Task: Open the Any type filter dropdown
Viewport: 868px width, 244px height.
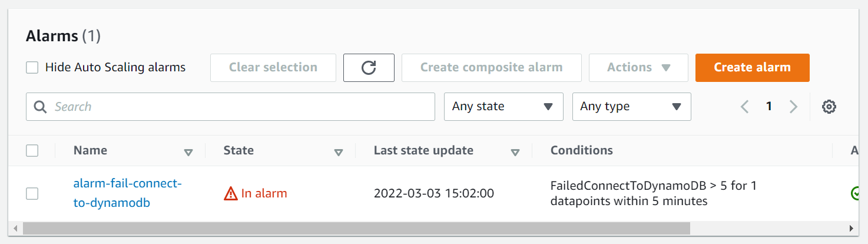Action: 631,107
